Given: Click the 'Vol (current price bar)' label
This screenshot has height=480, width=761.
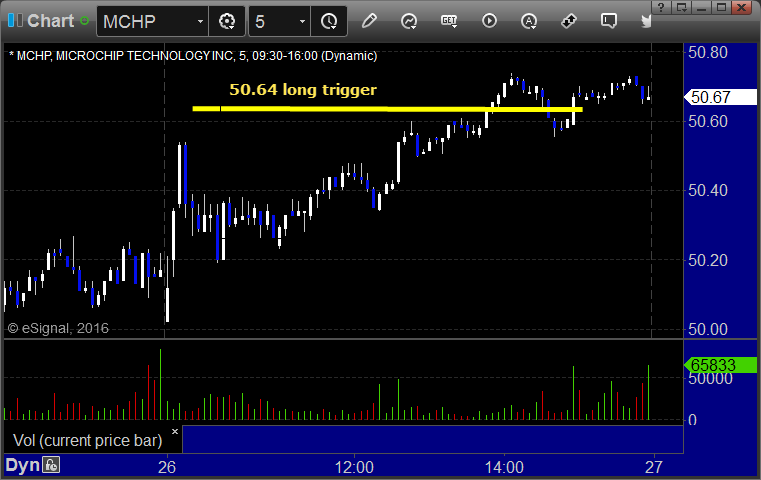Looking at the screenshot, I should point(88,440).
